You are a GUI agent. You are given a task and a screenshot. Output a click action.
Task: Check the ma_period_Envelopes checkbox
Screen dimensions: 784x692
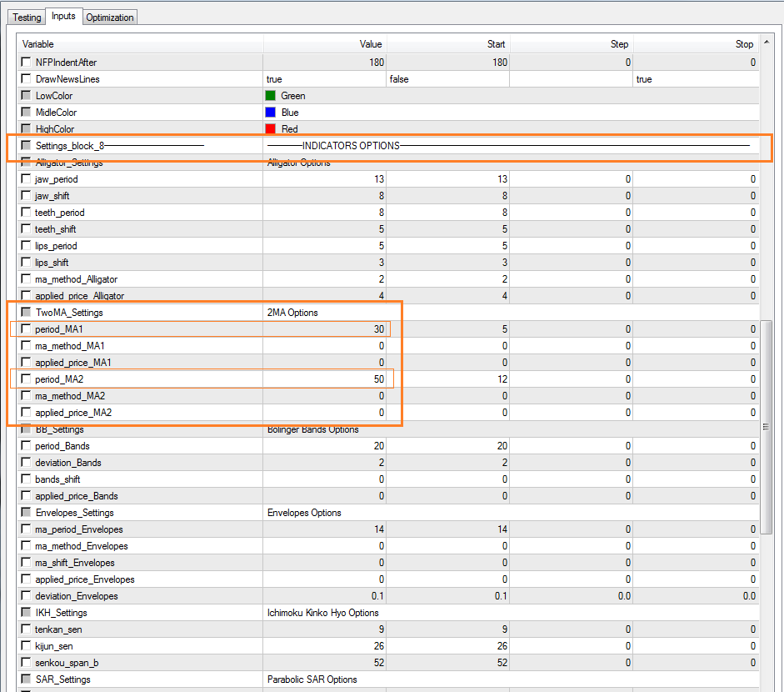(26, 529)
